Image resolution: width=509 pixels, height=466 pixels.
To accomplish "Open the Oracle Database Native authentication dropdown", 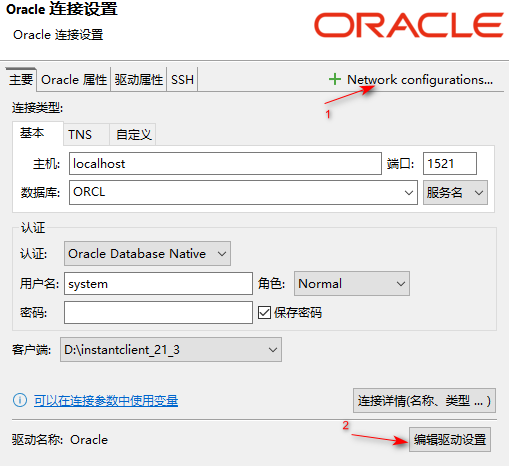I will pyautogui.click(x=147, y=254).
